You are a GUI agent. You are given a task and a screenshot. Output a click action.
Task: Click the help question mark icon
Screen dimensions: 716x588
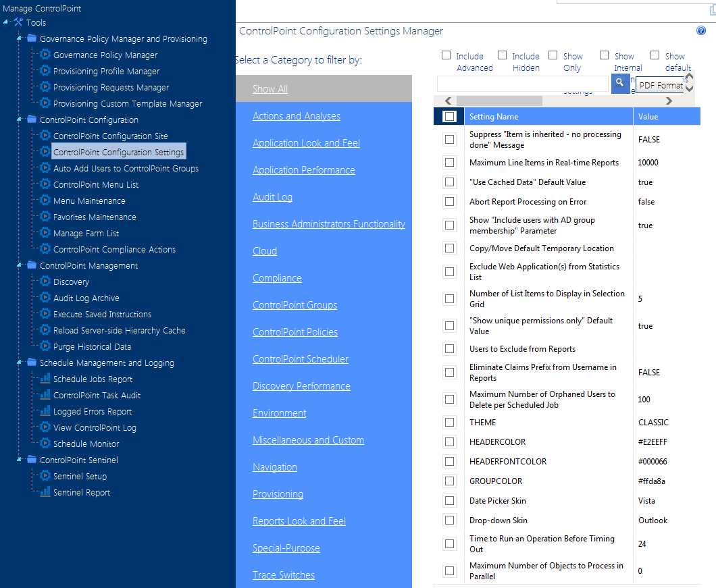(x=700, y=30)
